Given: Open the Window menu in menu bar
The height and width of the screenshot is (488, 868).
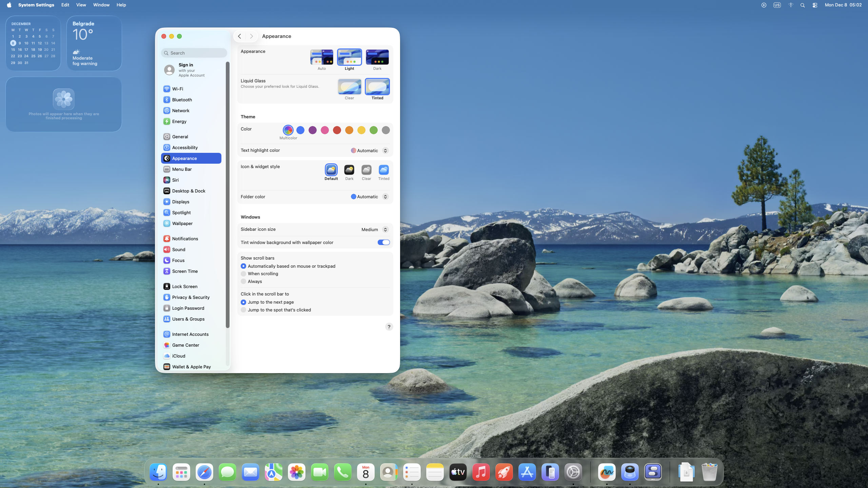Looking at the screenshot, I should [101, 5].
